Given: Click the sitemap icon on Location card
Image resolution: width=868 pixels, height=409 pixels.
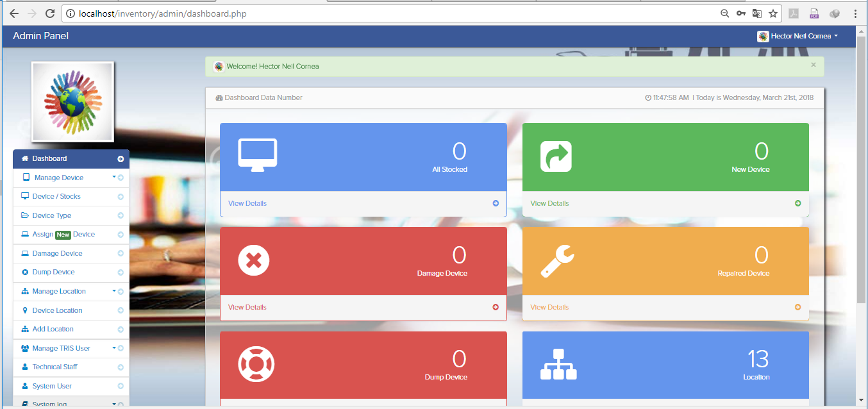Looking at the screenshot, I should pyautogui.click(x=558, y=363).
